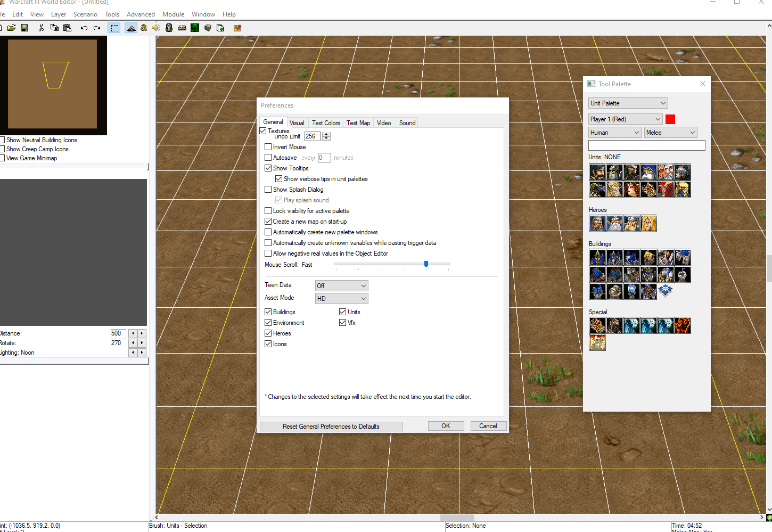772x532 pixels.
Task: Click the Mouse Scroll speed slider handle
Action: click(x=426, y=264)
